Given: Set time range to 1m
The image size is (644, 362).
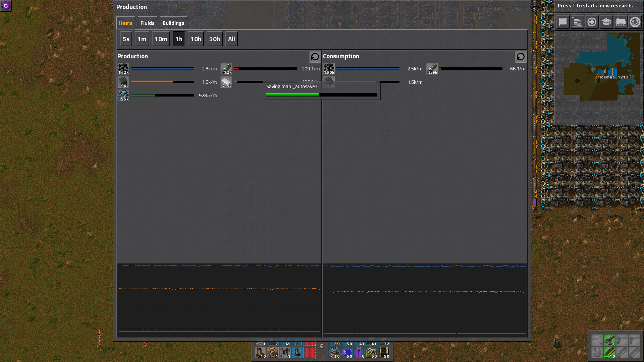Looking at the screenshot, I should [x=142, y=39].
